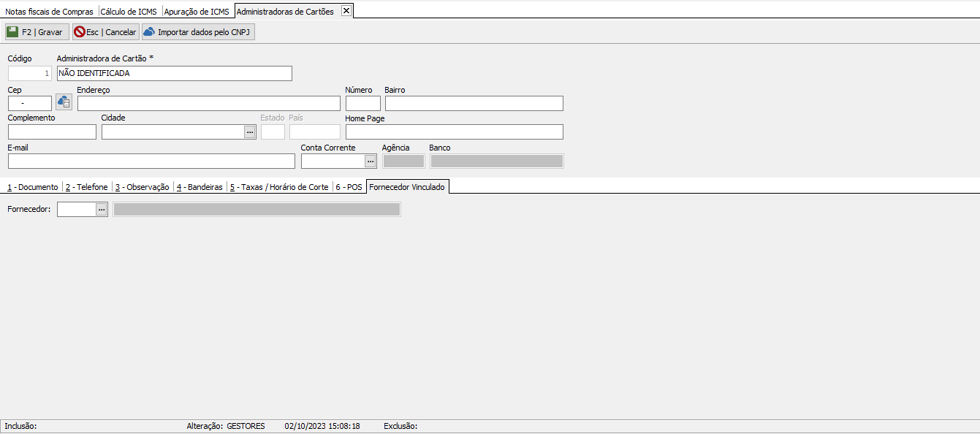
Task: Click the Home Page input field
Action: [454, 132]
